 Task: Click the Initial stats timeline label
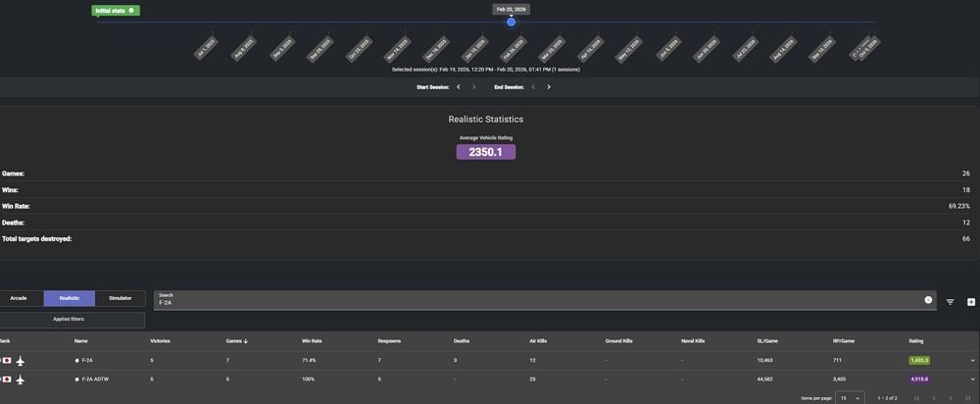[116, 11]
